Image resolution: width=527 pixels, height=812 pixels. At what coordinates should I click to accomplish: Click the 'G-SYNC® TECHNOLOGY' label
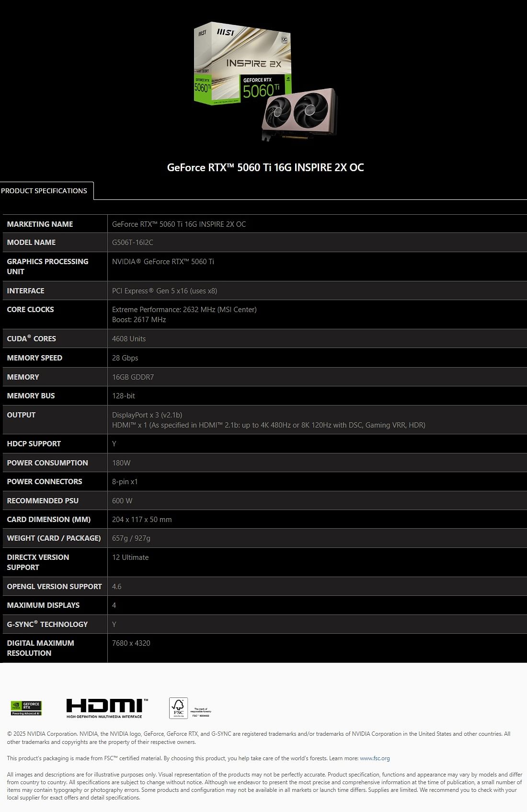coord(47,624)
